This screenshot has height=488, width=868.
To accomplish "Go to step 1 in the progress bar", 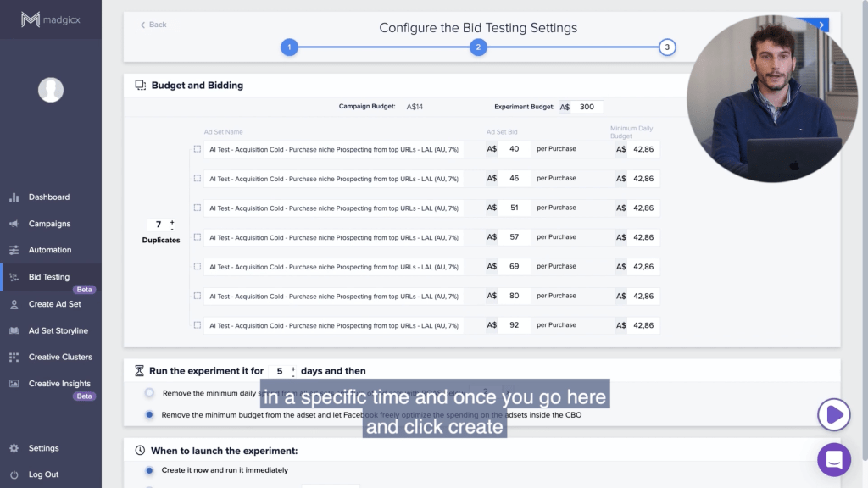I will 290,47.
